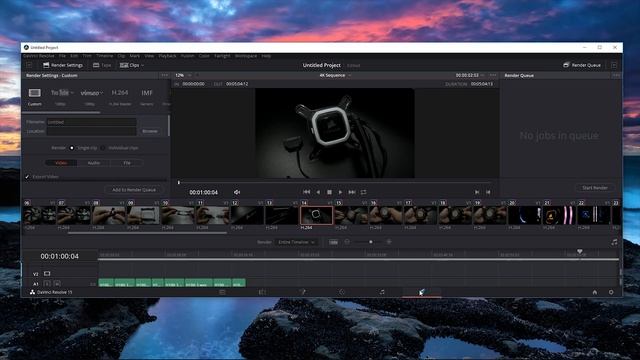
Task: Open Render Queue panel options menu
Action: click(x=616, y=75)
